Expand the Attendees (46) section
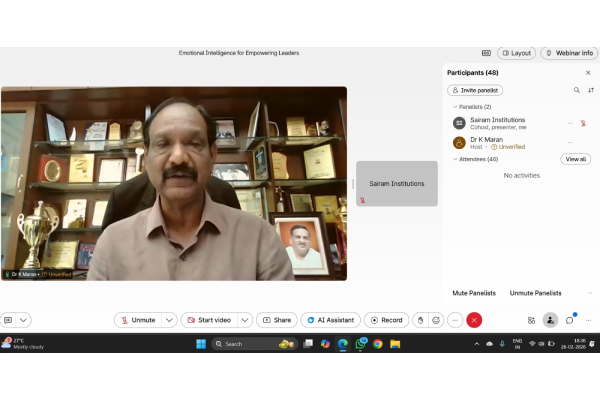The height and width of the screenshot is (400, 600). pos(455,159)
